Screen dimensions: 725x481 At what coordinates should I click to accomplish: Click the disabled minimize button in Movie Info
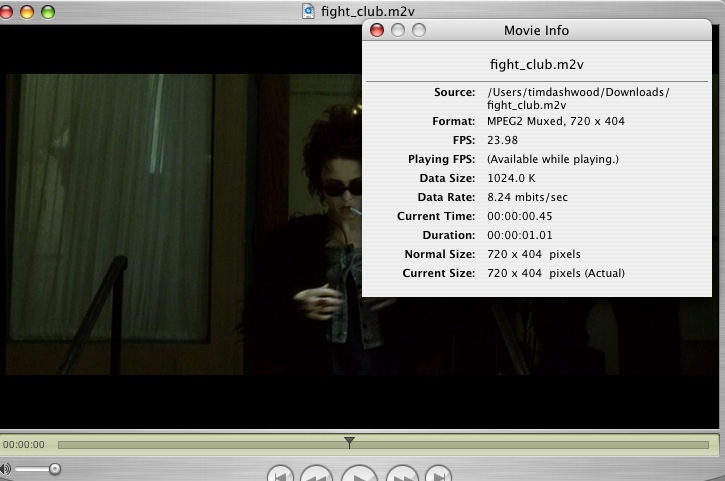tap(398, 30)
